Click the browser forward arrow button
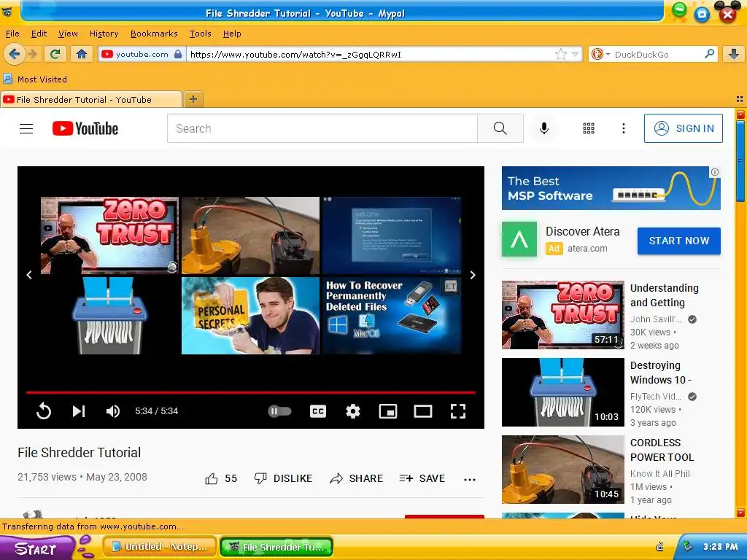Screen dimensions: 747x560 pos(33,54)
